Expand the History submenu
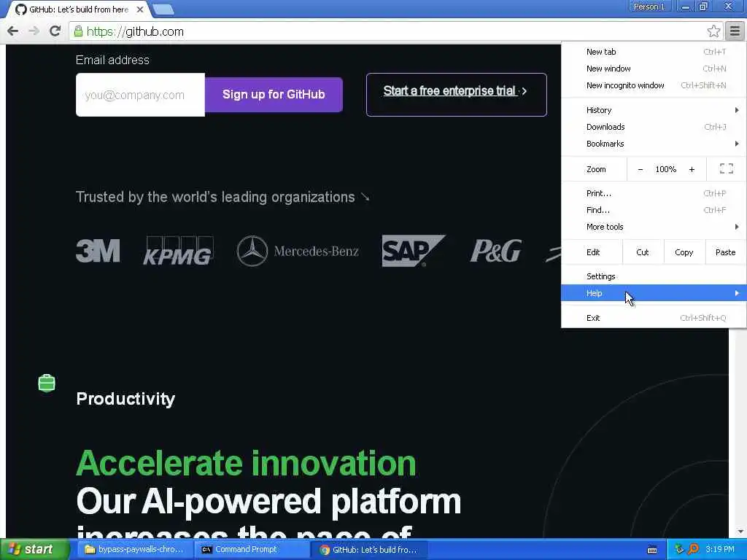Screen dimensions: 747x560 tap(654, 110)
